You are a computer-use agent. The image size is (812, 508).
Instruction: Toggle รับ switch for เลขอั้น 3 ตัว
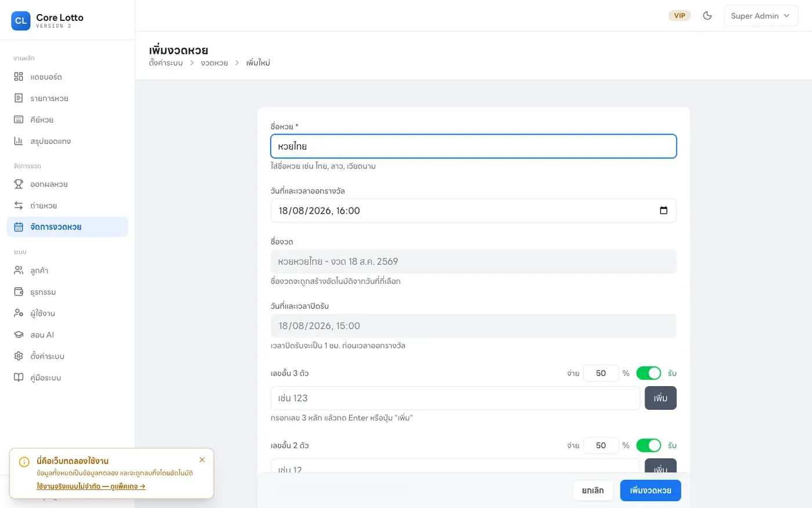(x=648, y=373)
